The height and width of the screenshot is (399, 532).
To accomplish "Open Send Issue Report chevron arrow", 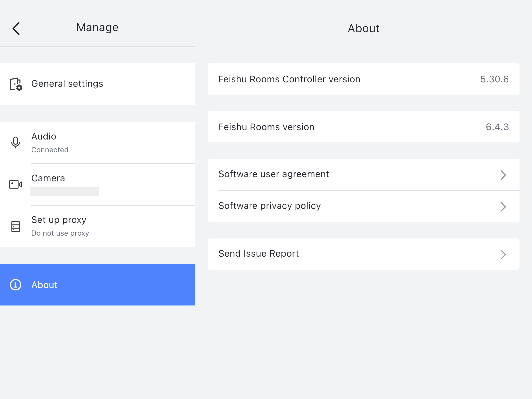I will 503,254.
